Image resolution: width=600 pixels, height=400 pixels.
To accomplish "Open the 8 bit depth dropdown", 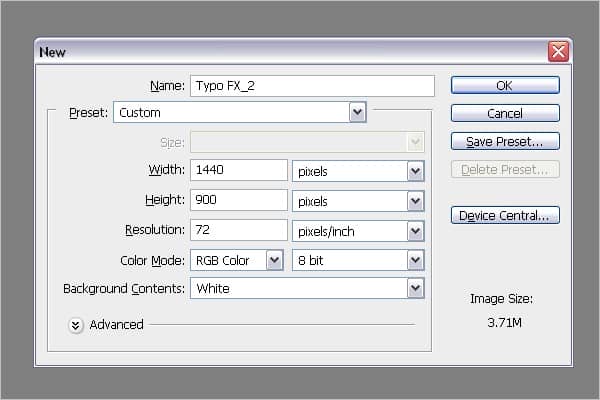I will pyautogui.click(x=358, y=260).
